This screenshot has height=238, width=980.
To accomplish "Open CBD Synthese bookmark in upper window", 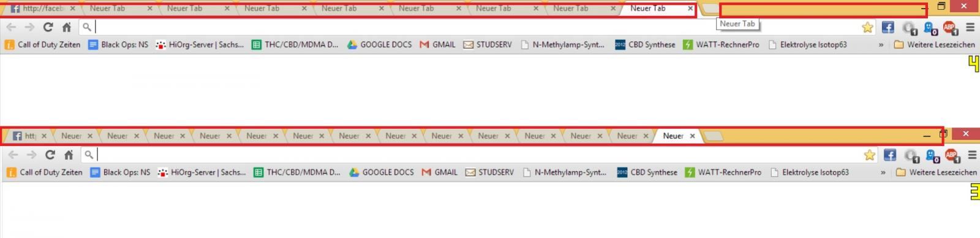I will (x=645, y=45).
